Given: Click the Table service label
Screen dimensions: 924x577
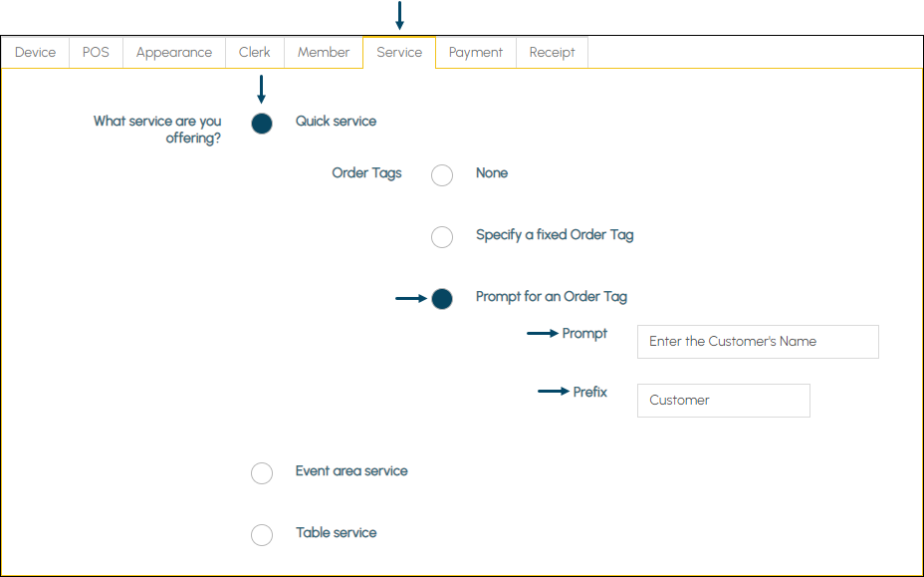Looking at the screenshot, I should [x=336, y=533].
